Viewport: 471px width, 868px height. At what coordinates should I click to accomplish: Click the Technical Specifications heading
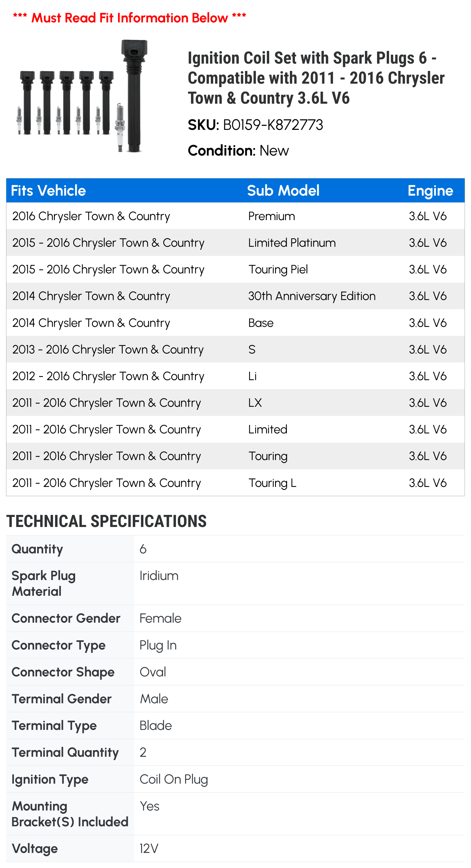tap(106, 521)
